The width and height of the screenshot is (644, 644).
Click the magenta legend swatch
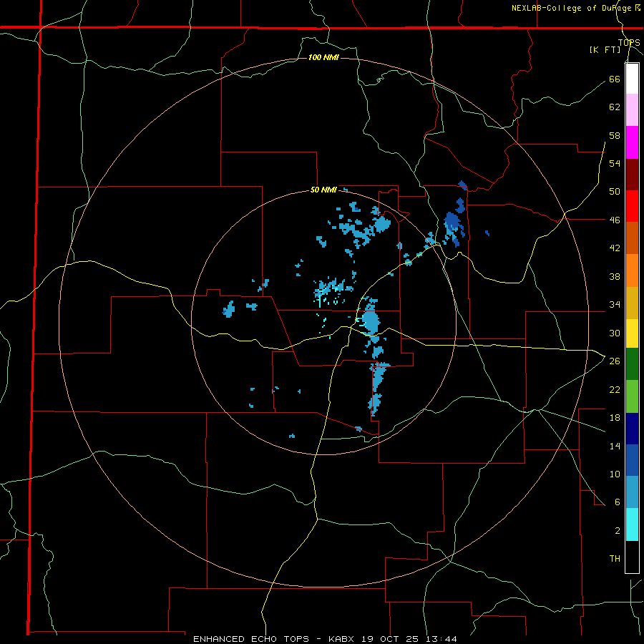click(x=632, y=142)
